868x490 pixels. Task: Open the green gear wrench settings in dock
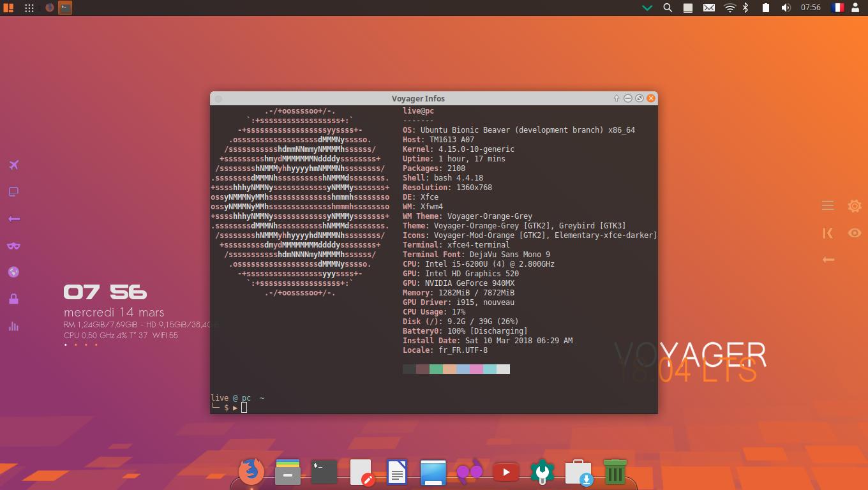click(x=542, y=472)
